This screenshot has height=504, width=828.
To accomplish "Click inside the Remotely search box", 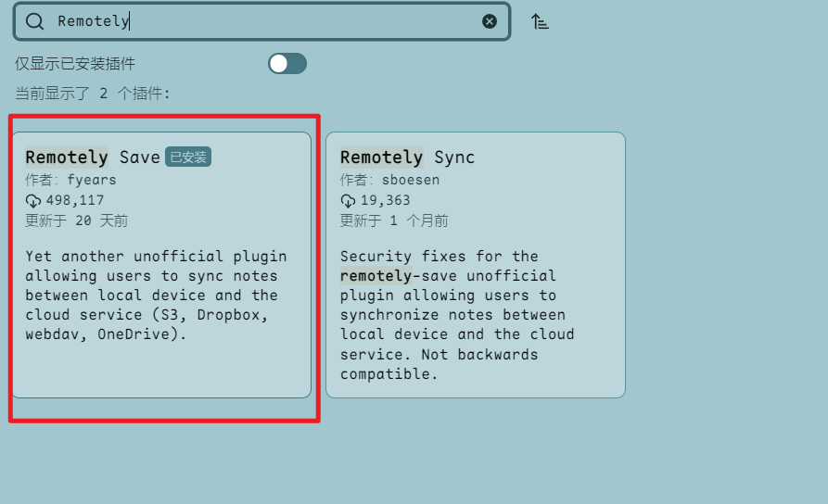I will pyautogui.click(x=269, y=21).
